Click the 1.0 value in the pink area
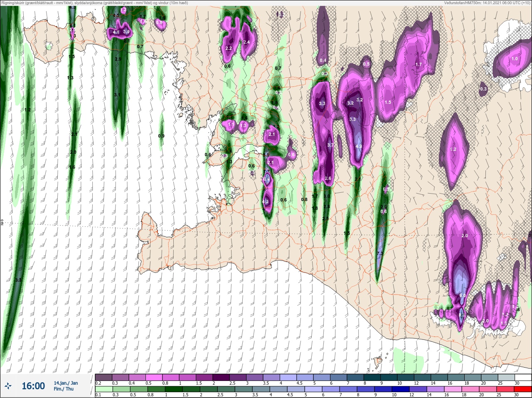The image size is (532, 398). (x=515, y=59)
